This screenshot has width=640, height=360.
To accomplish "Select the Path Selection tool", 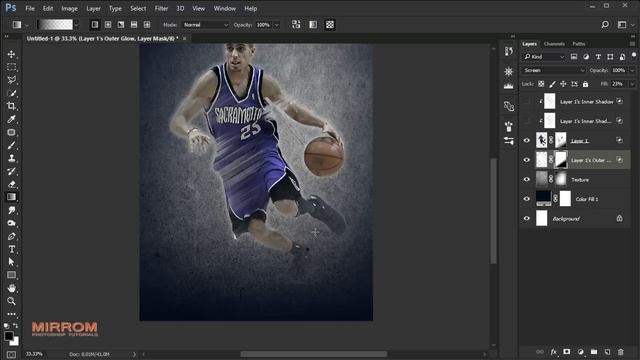I will tap(11, 262).
